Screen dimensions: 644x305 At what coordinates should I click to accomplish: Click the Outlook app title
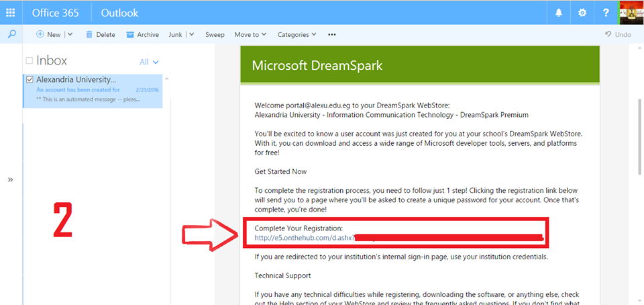click(119, 13)
